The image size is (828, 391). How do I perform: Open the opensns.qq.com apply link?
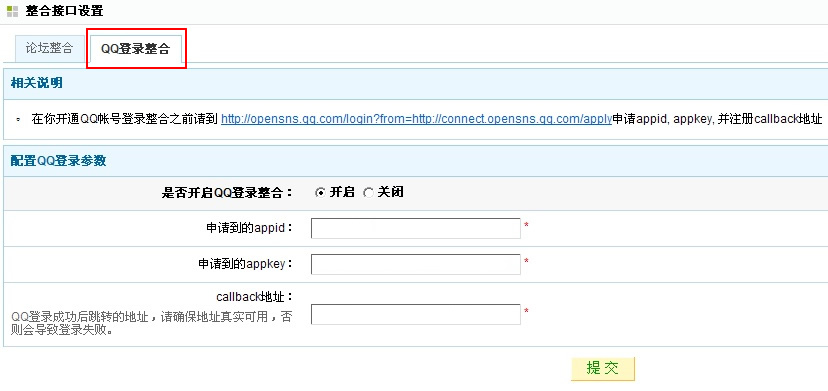(416, 119)
